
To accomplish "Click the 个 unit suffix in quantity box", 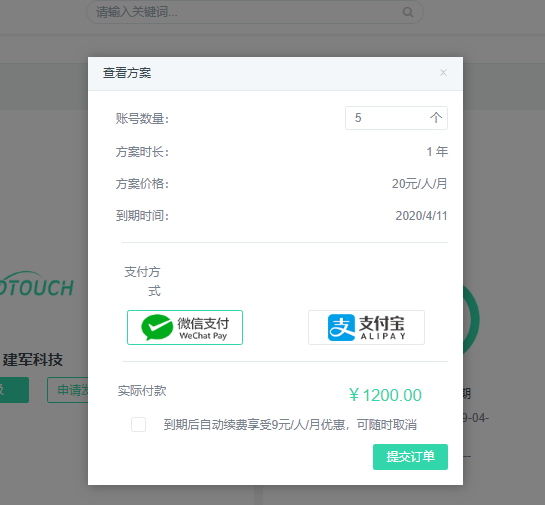I will (436, 117).
